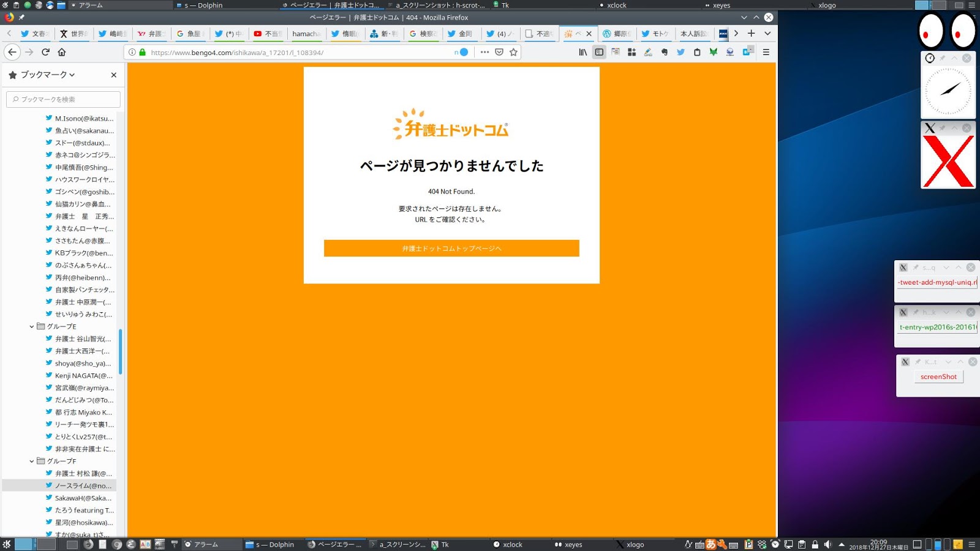
Task: Open the M.Isono bookmark
Action: pyautogui.click(x=80, y=118)
